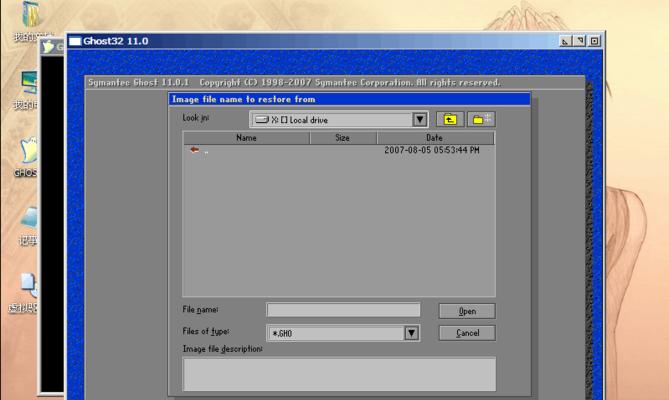Expand the Files of type dropdown arrow
669x400 pixels.
[411, 333]
